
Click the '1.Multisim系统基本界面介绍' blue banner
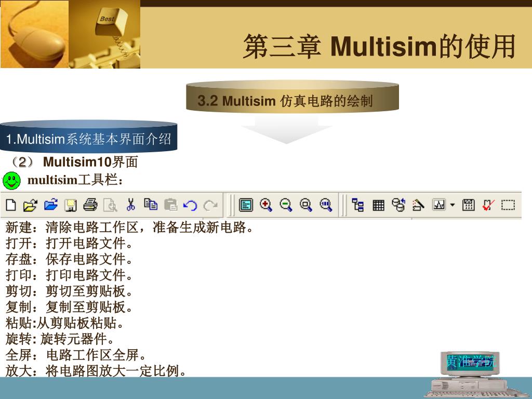coord(88,137)
